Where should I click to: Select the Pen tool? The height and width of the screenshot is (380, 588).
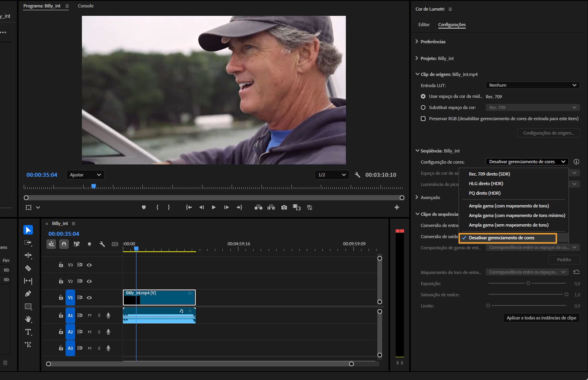pyautogui.click(x=28, y=294)
